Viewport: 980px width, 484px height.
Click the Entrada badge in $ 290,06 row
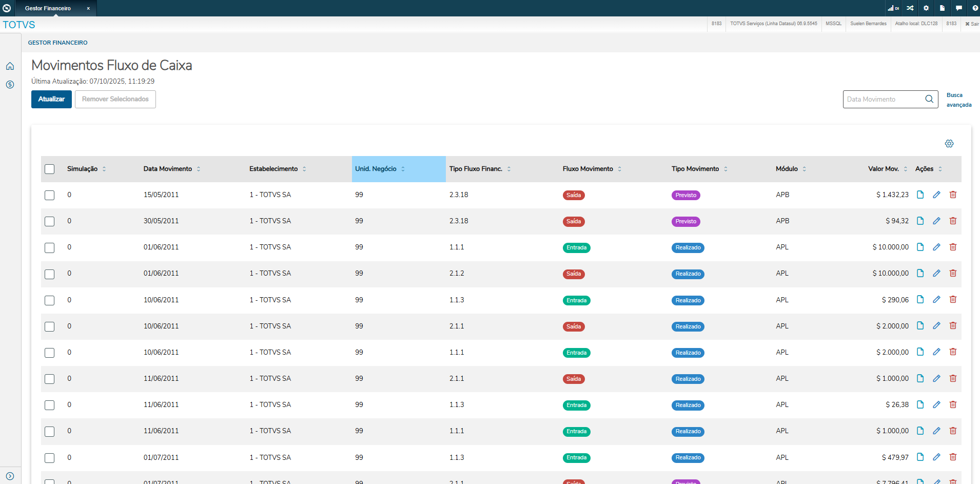tap(576, 300)
